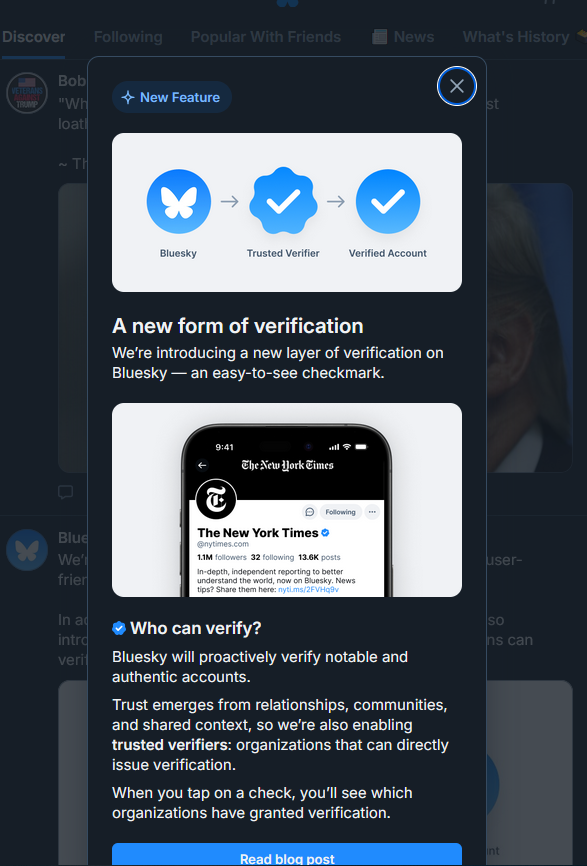Close the new verification feature dialog
The width and height of the screenshot is (587, 866).
tap(456, 86)
